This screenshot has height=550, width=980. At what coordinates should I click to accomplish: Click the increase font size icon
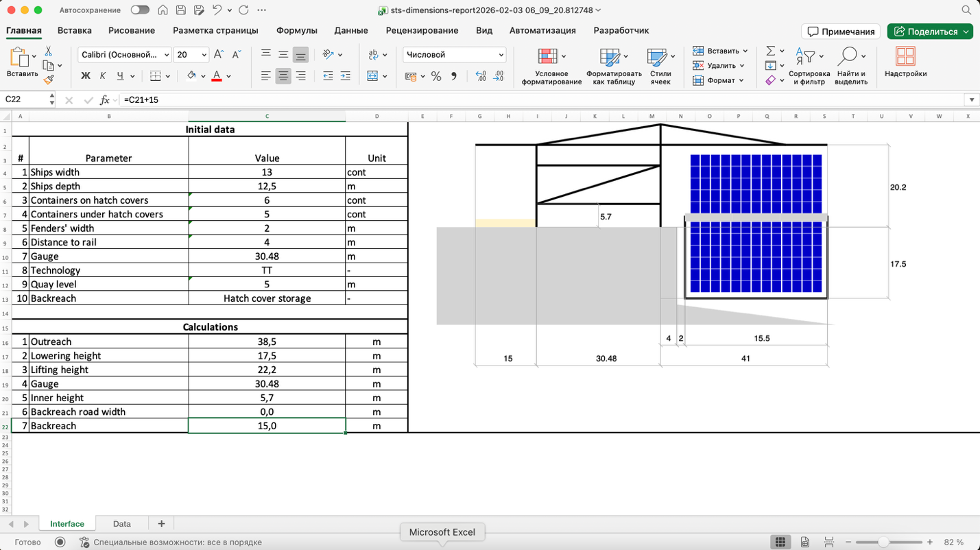point(219,54)
